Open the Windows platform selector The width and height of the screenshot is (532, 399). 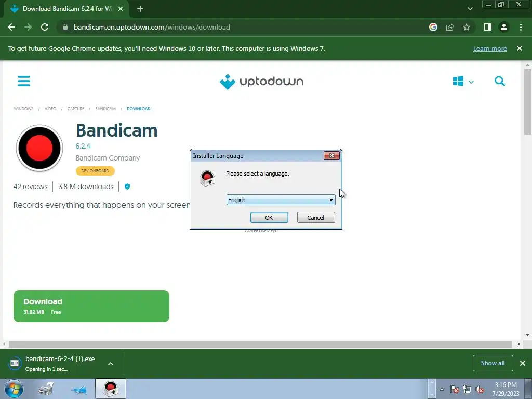(x=463, y=82)
